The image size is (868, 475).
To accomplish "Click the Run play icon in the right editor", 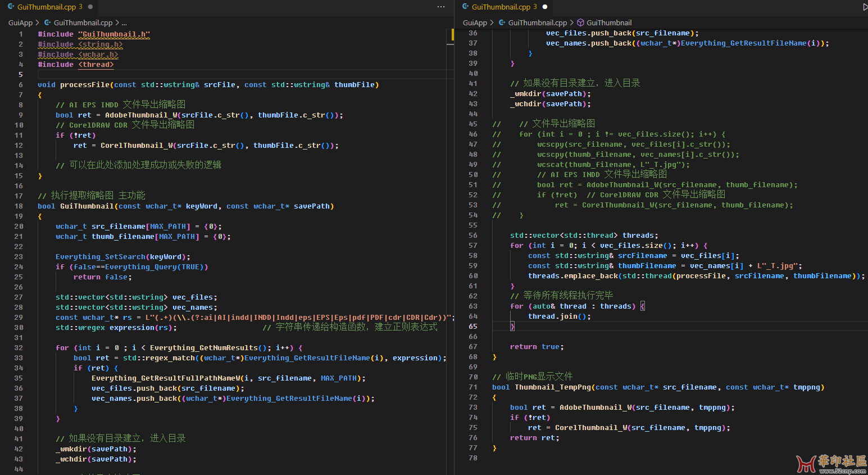I will pos(865,7).
